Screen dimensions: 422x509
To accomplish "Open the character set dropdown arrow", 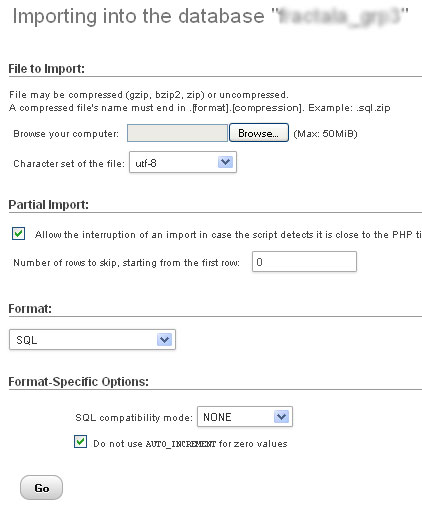I will point(225,162).
